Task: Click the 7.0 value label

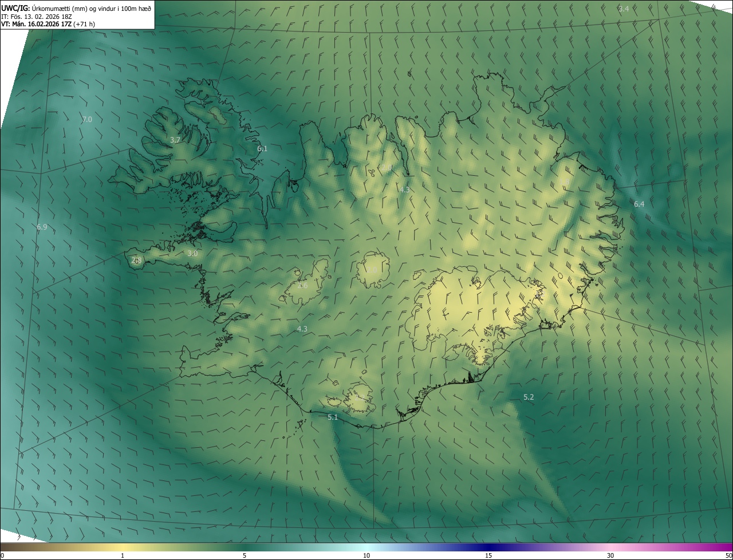Action: click(x=87, y=119)
